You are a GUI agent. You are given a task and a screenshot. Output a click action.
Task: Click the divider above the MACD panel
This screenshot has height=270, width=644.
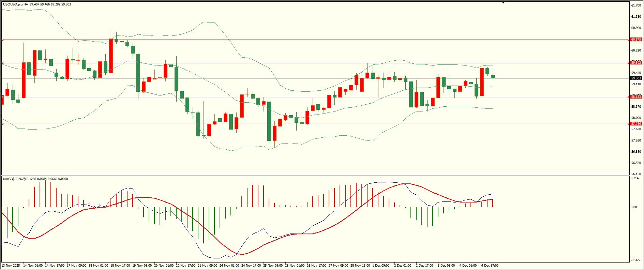pyautogui.click(x=315, y=176)
